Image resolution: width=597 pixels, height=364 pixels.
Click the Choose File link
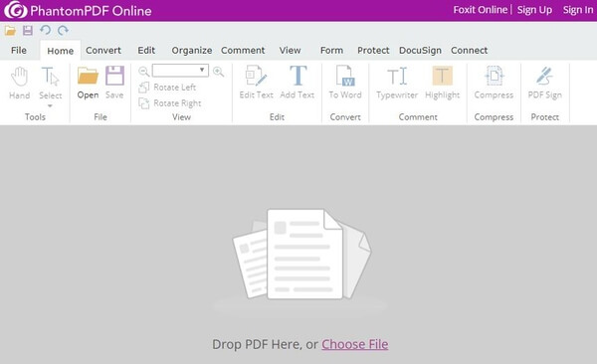355,344
